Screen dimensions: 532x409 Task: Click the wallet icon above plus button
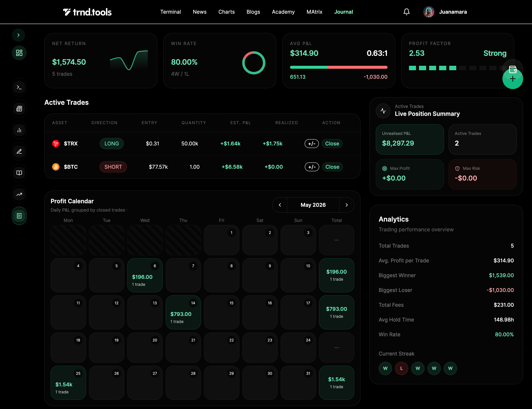pos(513,70)
